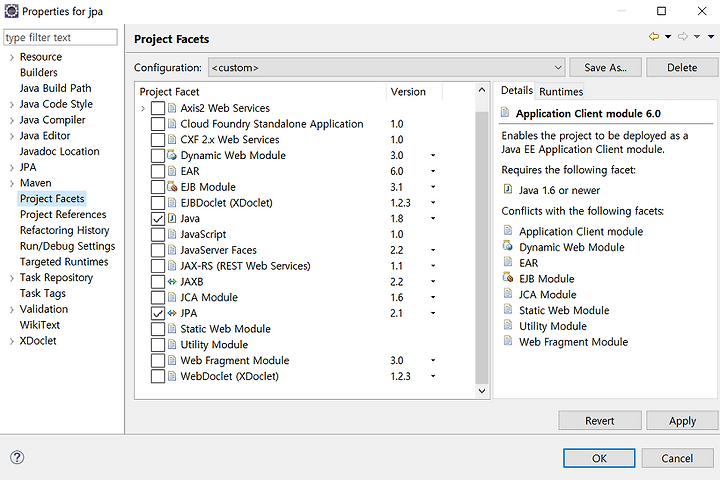The image size is (720, 480).
Task: Click the EAR facet icon in list
Action: coord(172,171)
